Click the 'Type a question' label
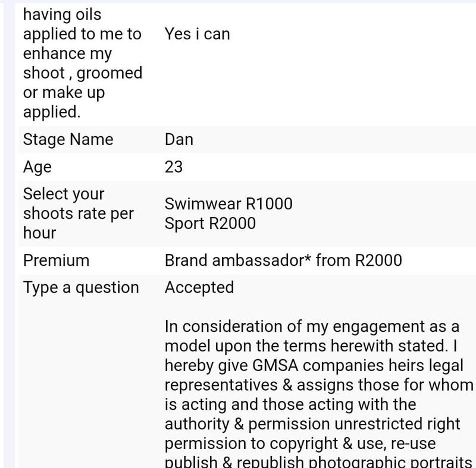The image size is (476, 468). [81, 287]
